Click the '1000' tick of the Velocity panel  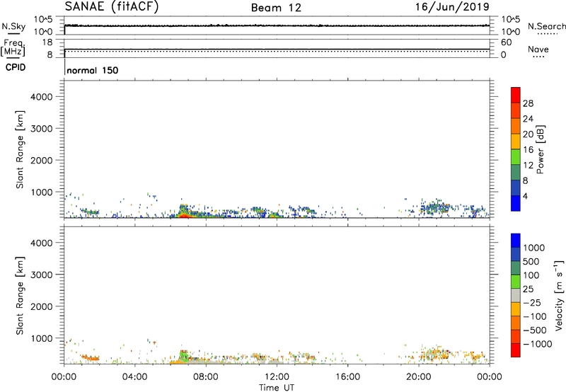(42, 338)
